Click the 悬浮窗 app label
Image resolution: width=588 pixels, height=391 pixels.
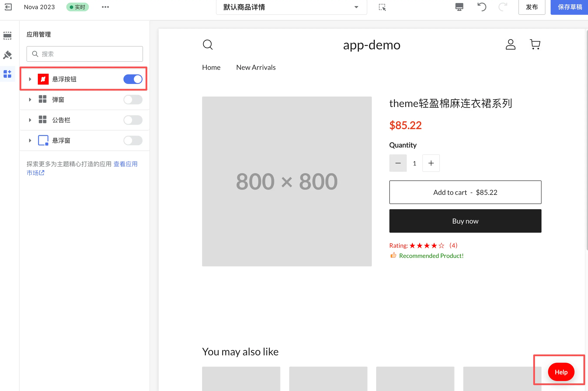(x=61, y=140)
